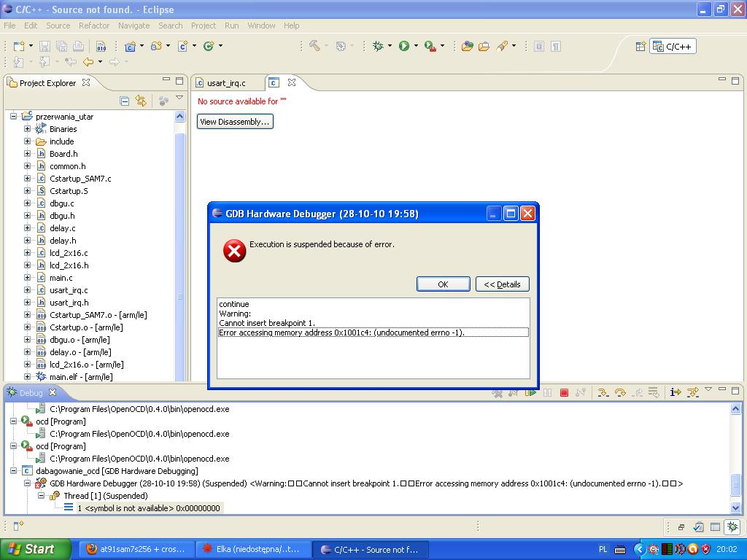Open the Run button dropdown arrow
The image size is (747, 560).
click(416, 46)
